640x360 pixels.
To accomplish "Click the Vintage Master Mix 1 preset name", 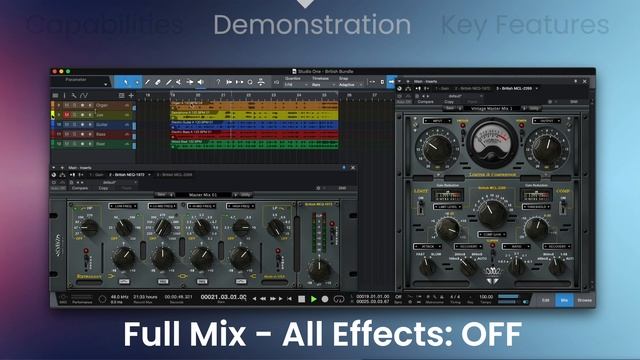I will (x=491, y=109).
